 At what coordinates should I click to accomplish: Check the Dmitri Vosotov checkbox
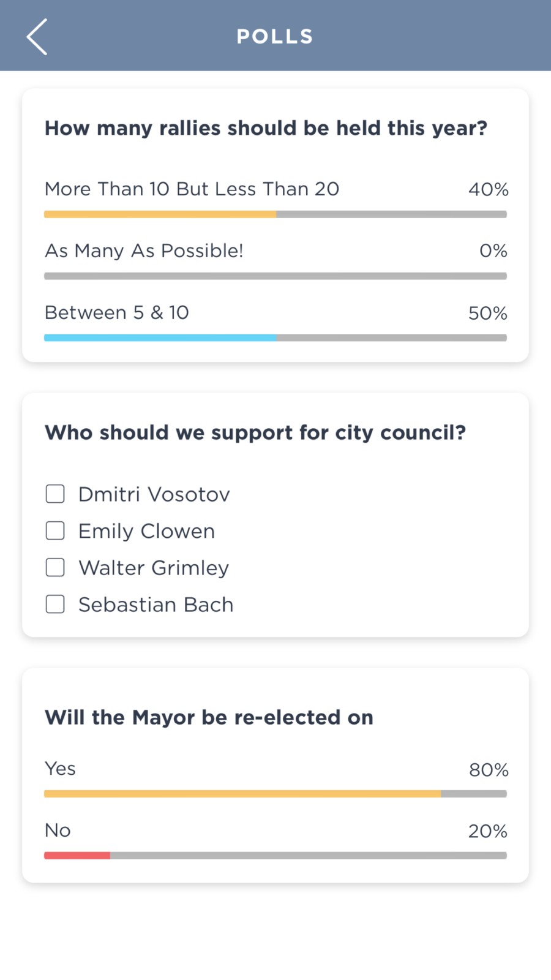click(55, 494)
